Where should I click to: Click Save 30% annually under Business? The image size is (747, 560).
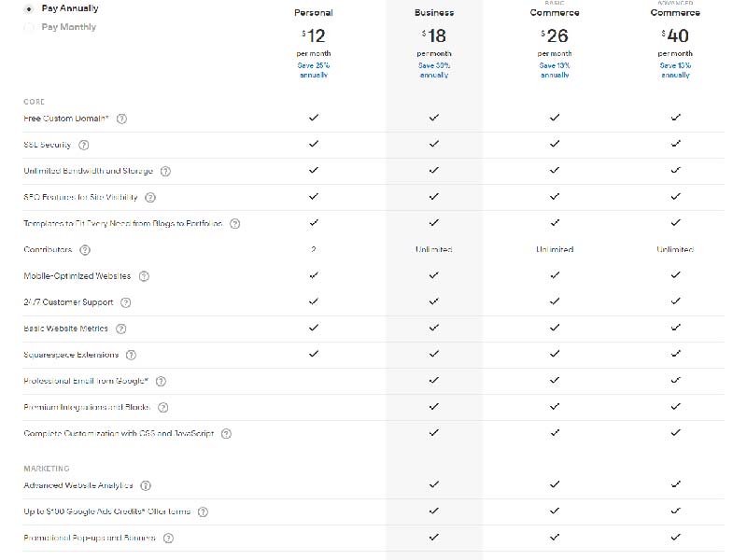point(434,70)
